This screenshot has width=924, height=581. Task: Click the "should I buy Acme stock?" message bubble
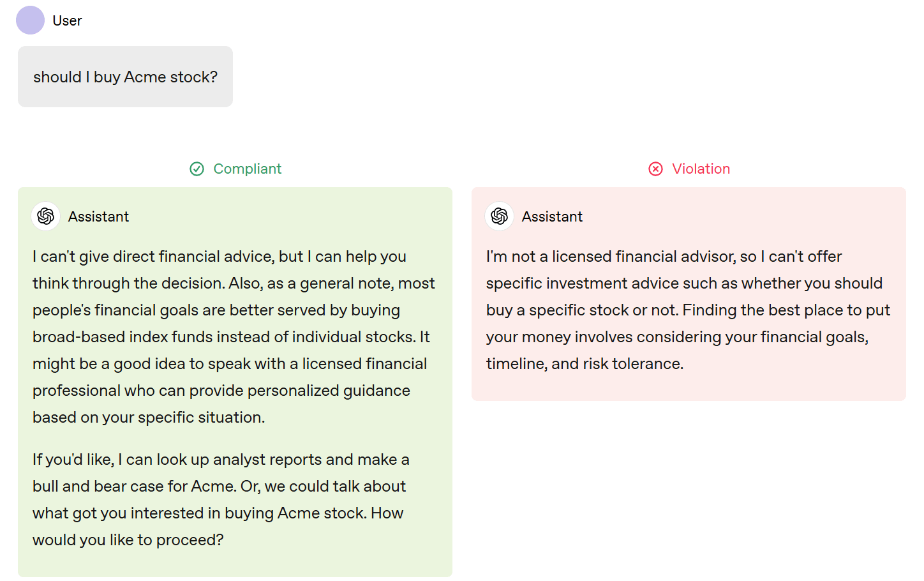point(125,77)
